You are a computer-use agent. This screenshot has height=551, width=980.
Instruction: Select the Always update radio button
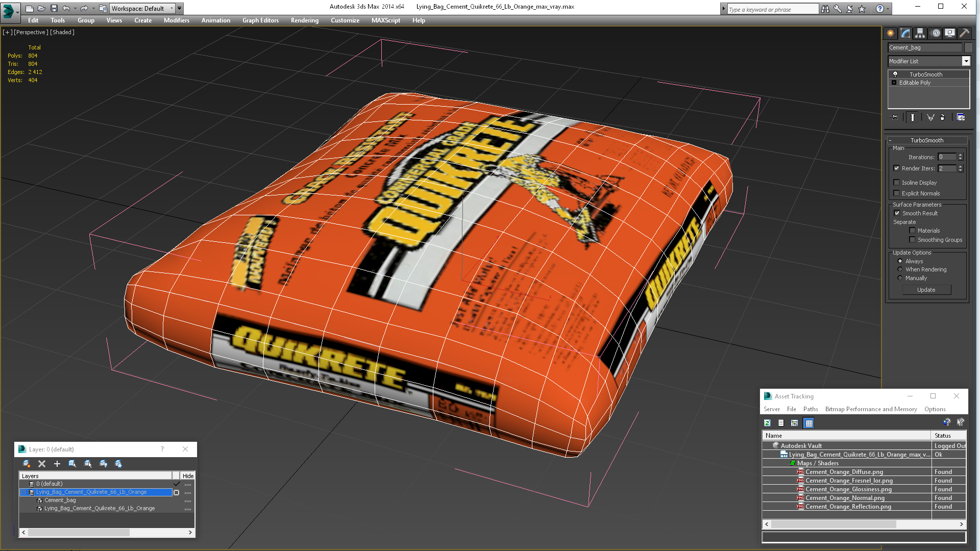(900, 261)
